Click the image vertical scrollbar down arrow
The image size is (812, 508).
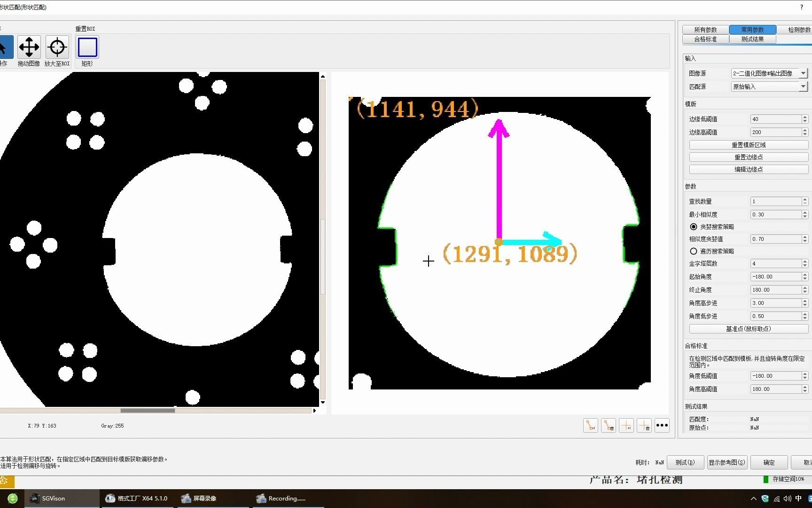click(x=323, y=403)
